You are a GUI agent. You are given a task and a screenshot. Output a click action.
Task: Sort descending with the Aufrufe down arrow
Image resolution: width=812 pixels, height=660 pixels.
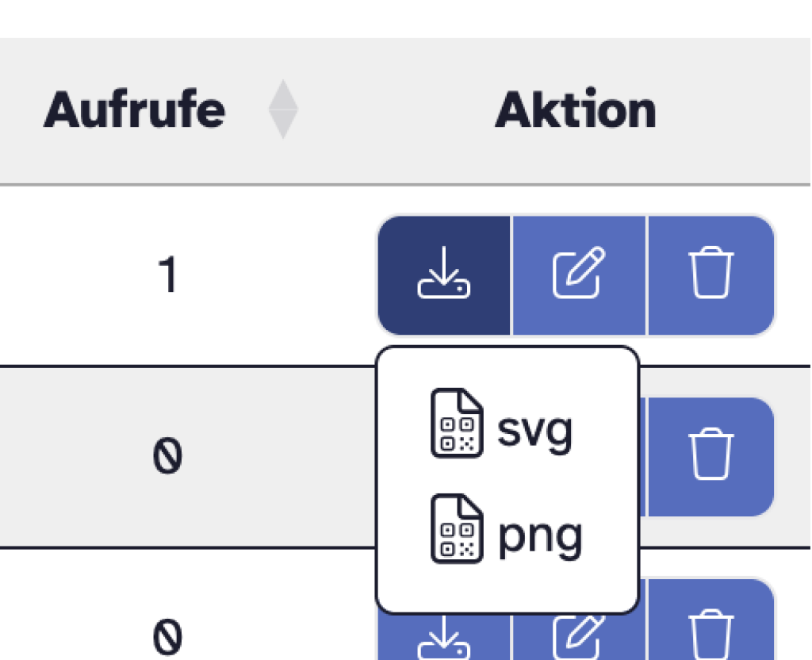pyautogui.click(x=283, y=125)
